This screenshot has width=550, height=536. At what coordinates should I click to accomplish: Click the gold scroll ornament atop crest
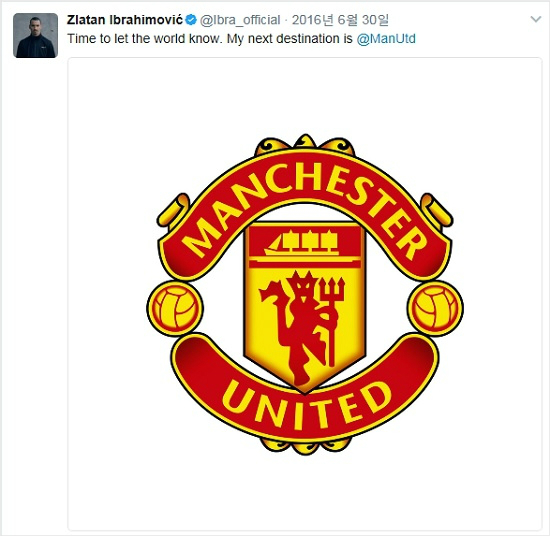click(x=304, y=145)
